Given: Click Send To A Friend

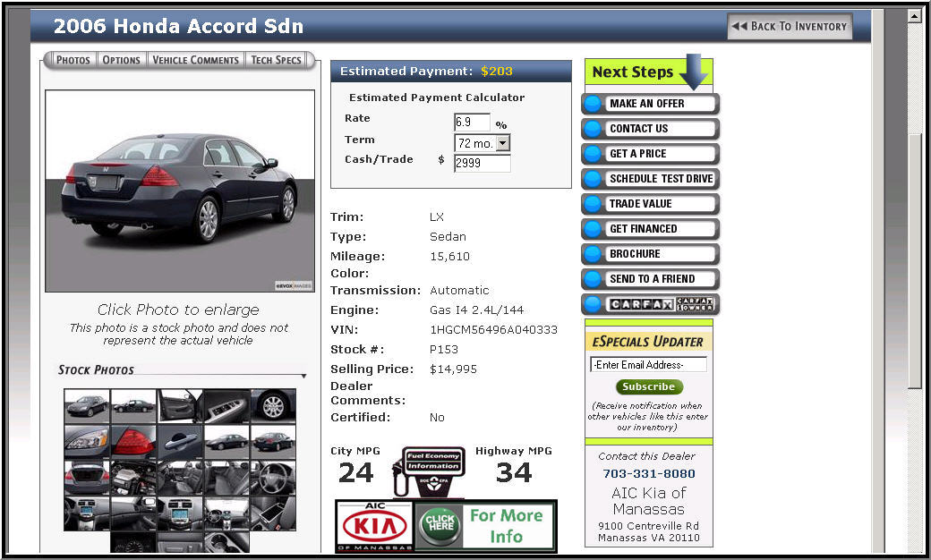Looking at the screenshot, I should click(x=650, y=279).
